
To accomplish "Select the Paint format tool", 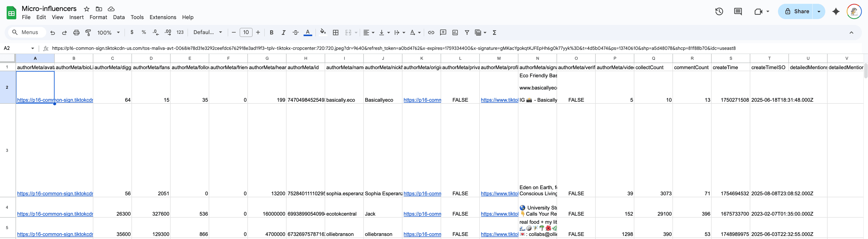I will point(88,32).
